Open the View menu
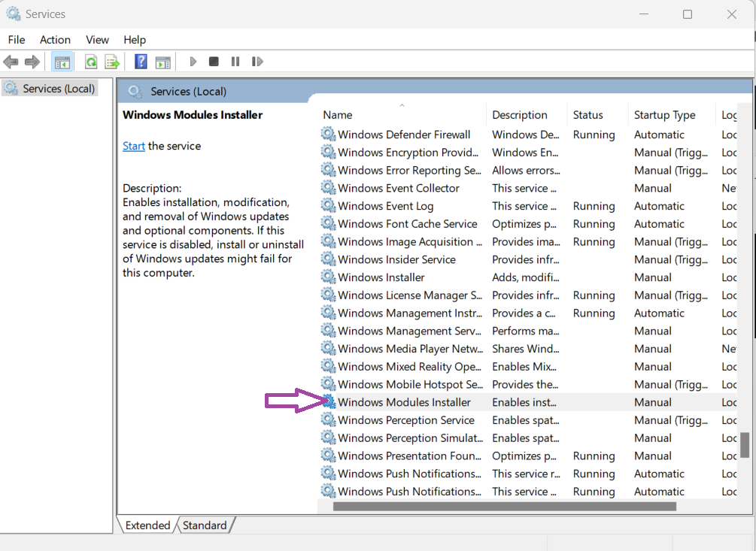 [x=97, y=40]
